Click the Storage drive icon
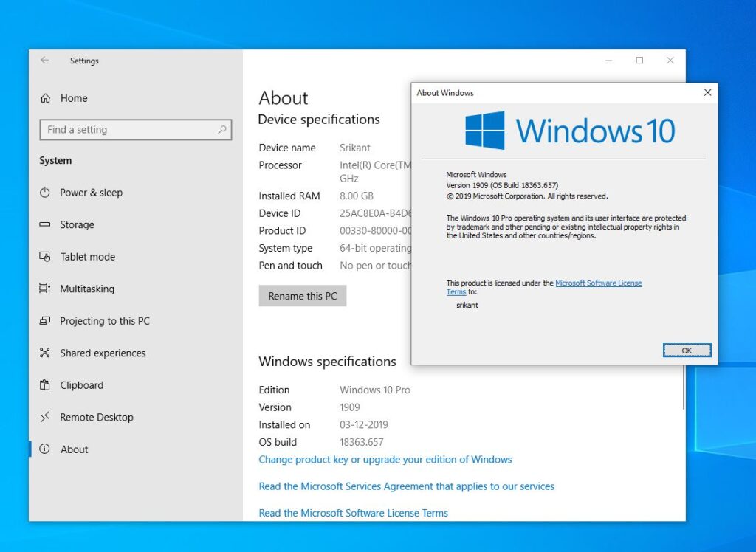This screenshot has height=552, width=756. [45, 224]
